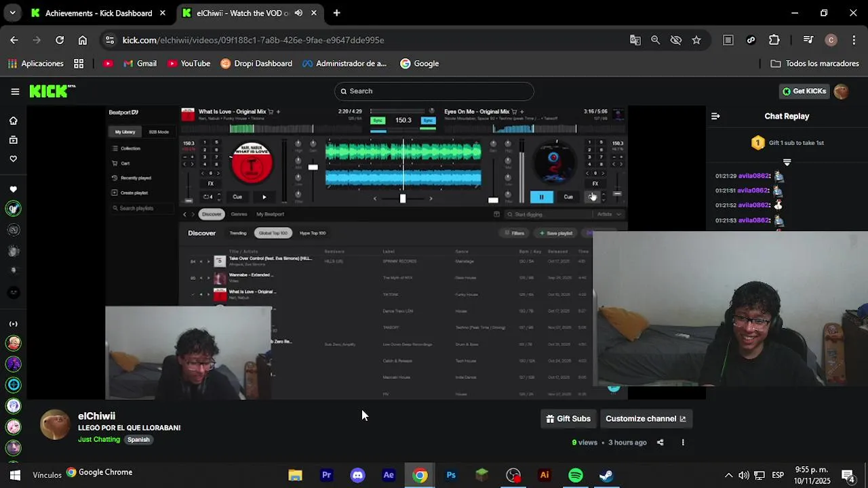Click the Get KICKs button
Viewport: 868px width, 488px height.
pos(804,91)
